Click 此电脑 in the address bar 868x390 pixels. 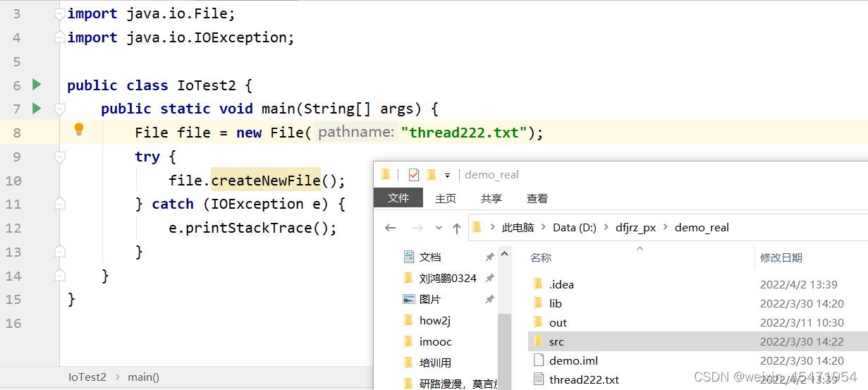518,228
